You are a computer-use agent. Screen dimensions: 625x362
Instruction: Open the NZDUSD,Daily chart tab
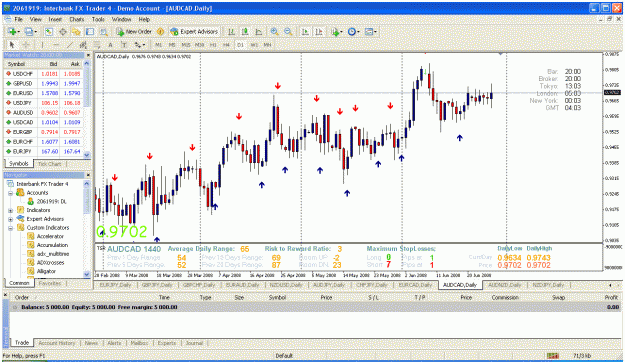(x=286, y=285)
